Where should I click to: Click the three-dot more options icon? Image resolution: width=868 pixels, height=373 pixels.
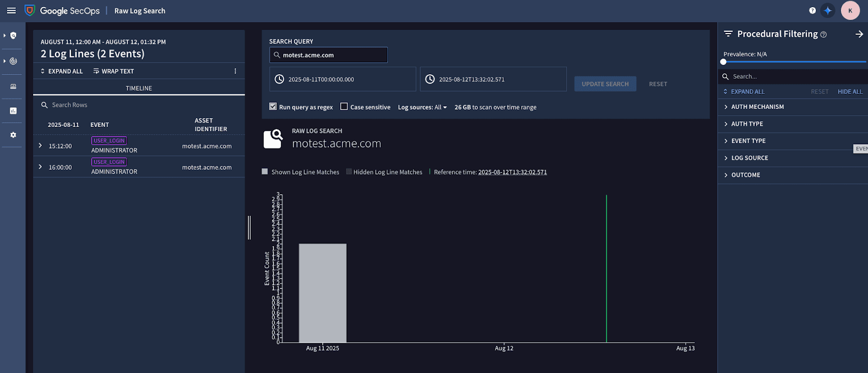click(235, 71)
